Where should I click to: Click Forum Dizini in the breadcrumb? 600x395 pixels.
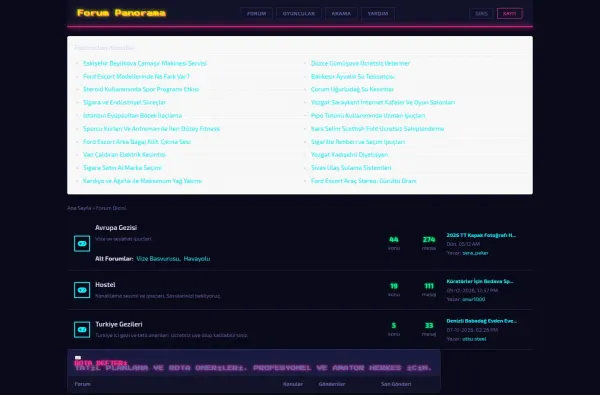point(111,208)
